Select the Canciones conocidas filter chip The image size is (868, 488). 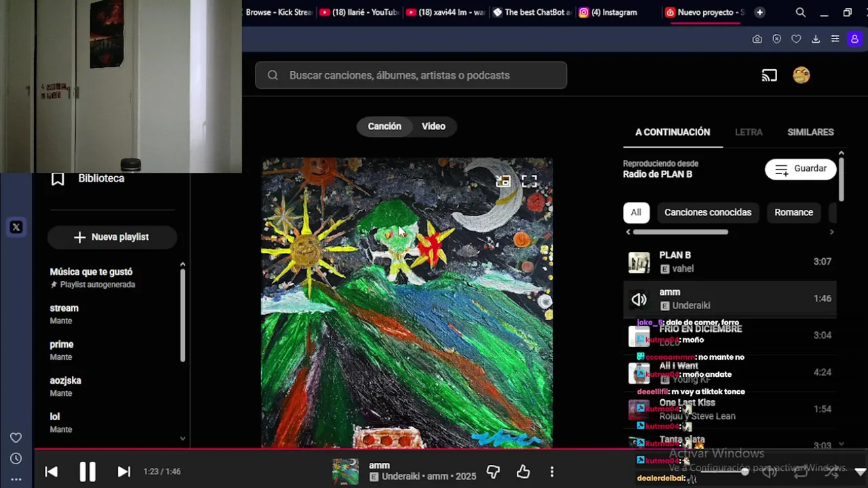click(x=708, y=213)
